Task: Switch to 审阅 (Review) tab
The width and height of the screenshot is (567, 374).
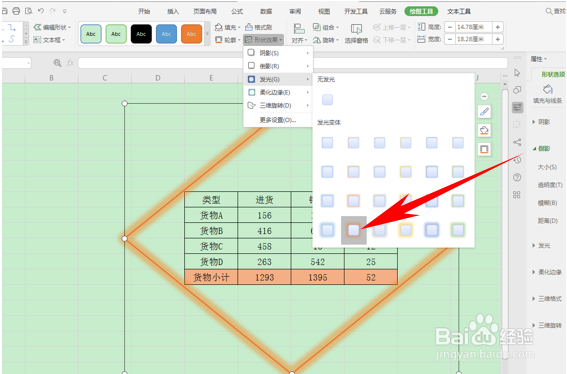Action: [x=295, y=11]
